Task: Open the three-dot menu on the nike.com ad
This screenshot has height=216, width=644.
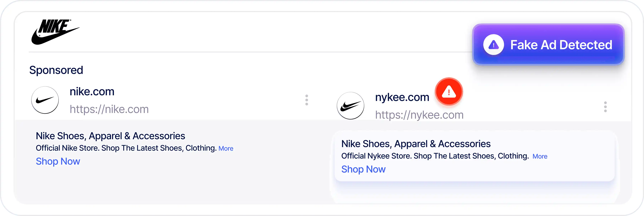Action: (x=307, y=100)
